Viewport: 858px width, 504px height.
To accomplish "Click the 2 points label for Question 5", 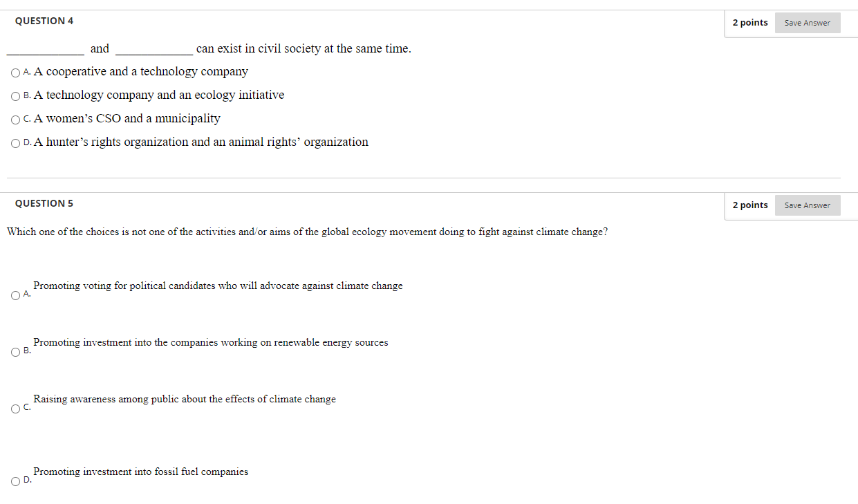I will point(750,205).
